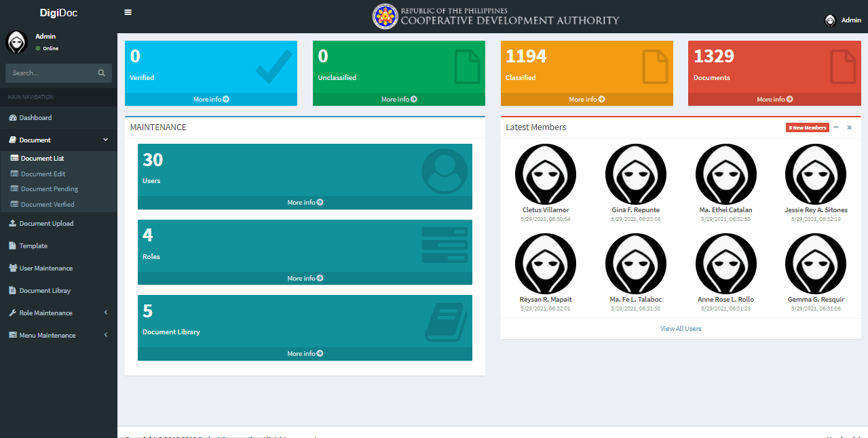Click the 30 Users count
This screenshot has height=438, width=868.
[x=153, y=160]
